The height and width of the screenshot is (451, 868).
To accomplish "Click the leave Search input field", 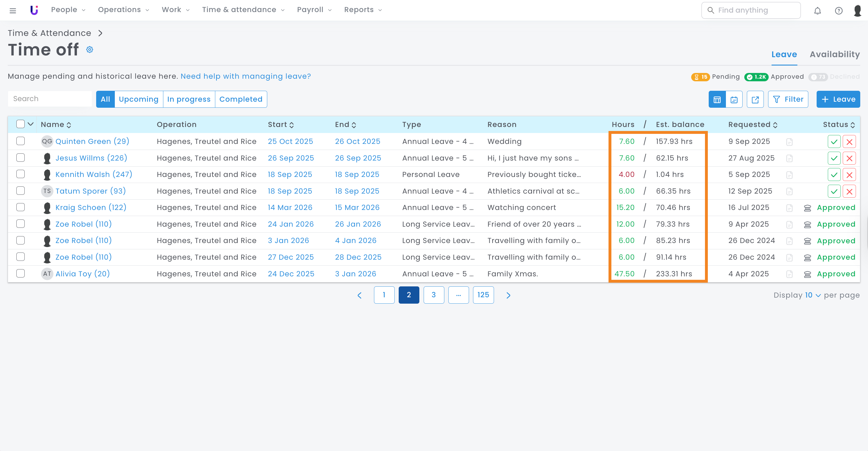I will tap(50, 99).
